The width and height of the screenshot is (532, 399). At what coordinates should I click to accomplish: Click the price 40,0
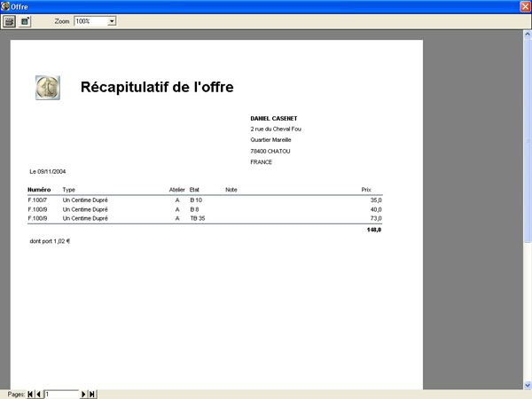376,209
